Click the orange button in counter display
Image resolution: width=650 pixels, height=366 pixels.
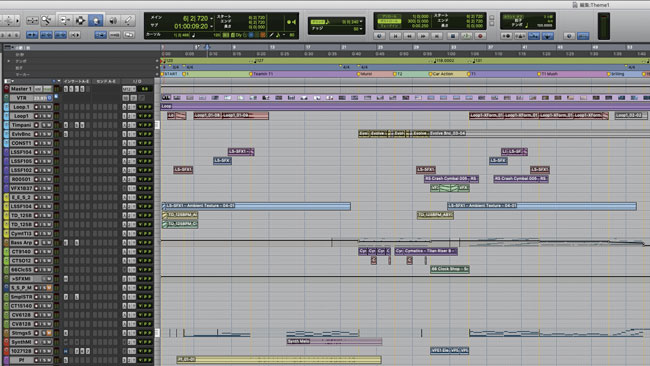click(262, 35)
